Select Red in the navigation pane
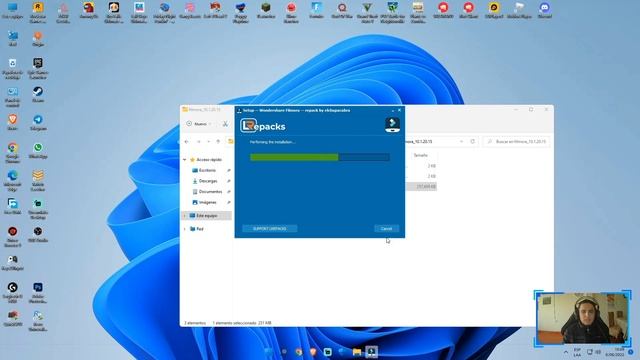Viewport: 640px width, 360px height. click(197, 229)
